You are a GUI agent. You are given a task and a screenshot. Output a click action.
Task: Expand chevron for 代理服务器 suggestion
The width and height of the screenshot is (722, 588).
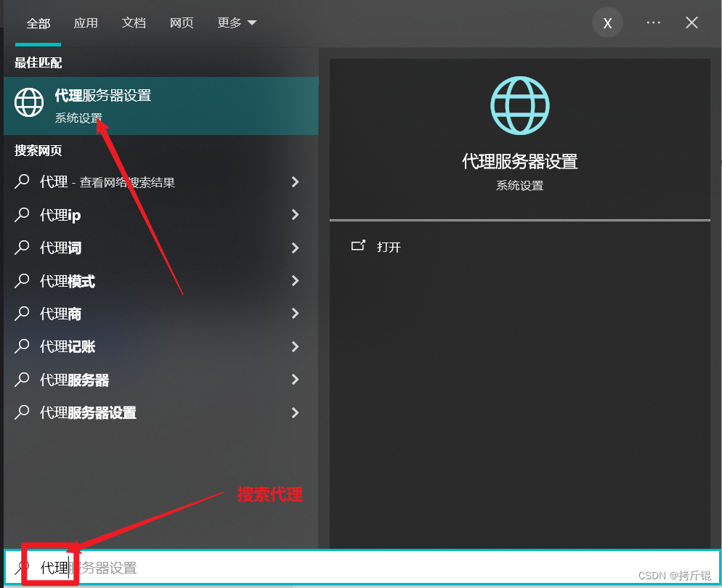(296, 380)
